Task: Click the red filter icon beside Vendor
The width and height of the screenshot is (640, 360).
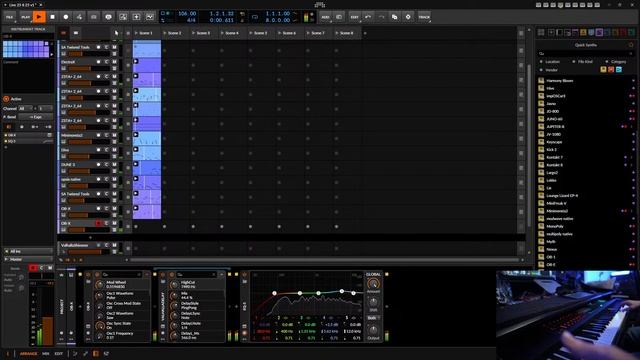Action: pyautogui.click(x=611, y=70)
